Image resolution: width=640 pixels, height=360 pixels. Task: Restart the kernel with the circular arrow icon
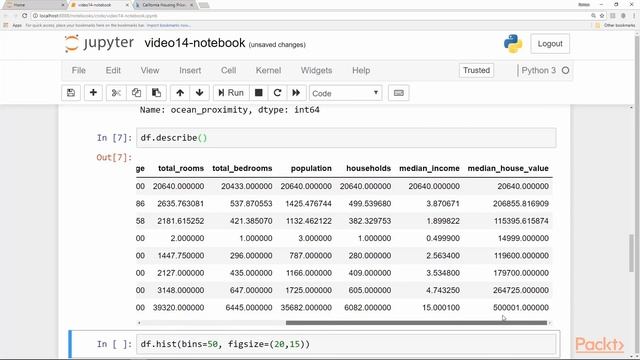pos(277,93)
